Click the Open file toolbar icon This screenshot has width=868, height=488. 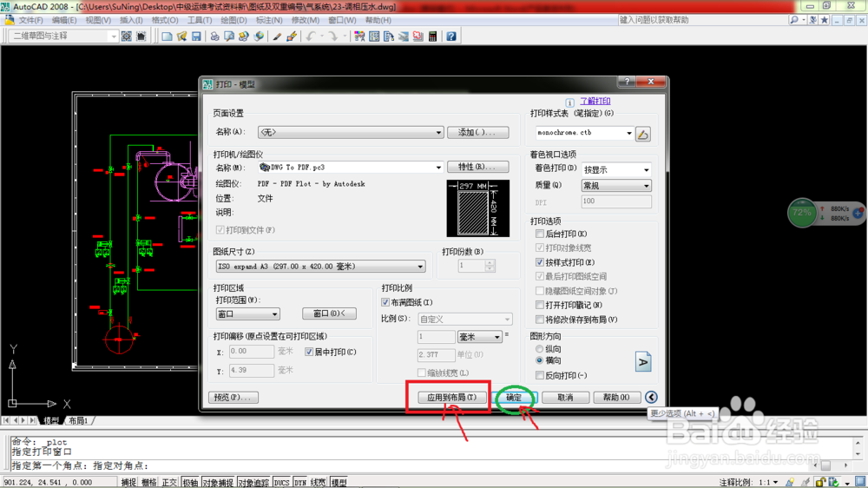coord(181,36)
